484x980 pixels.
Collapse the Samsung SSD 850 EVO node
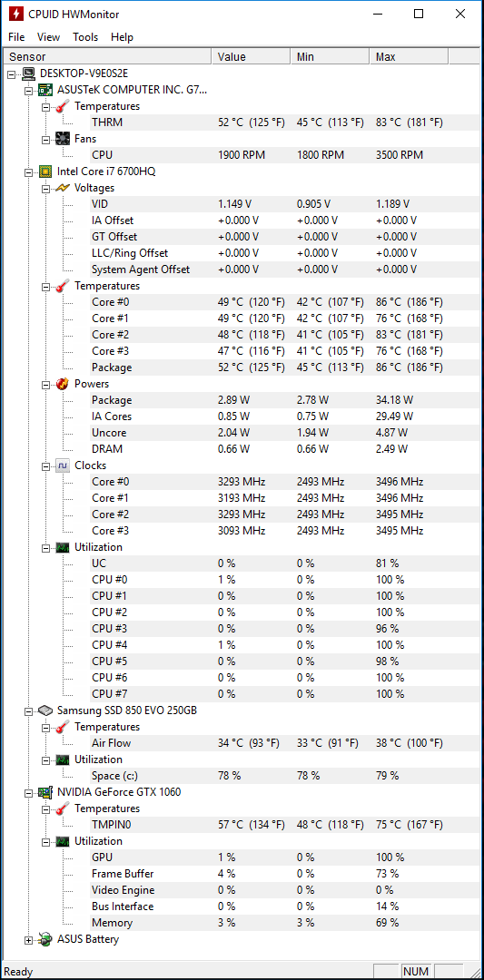pyautogui.click(x=28, y=710)
